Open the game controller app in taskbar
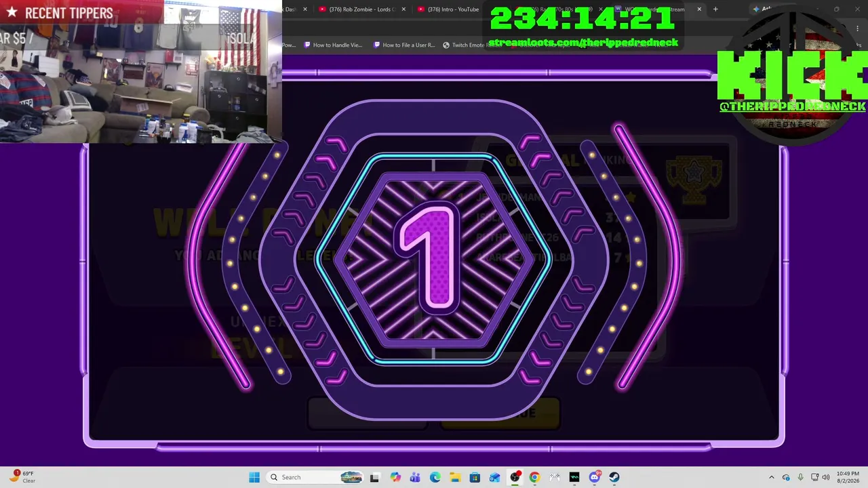The width and height of the screenshot is (868, 488). click(555, 477)
